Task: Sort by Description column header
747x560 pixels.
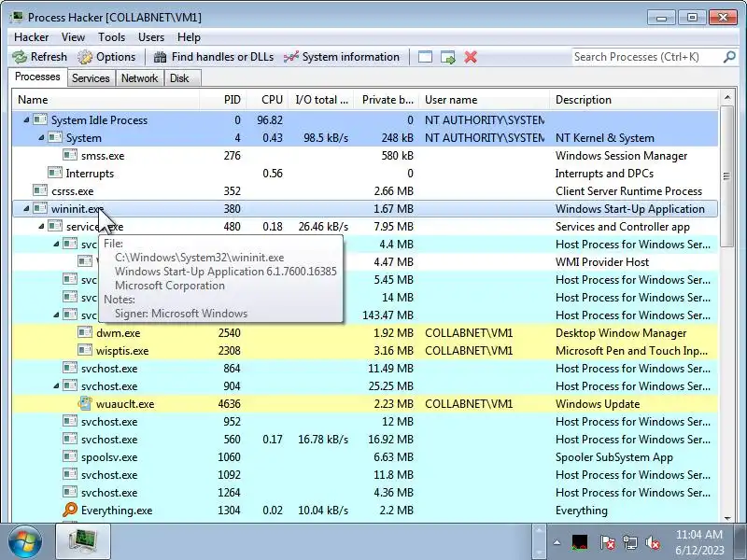Action: 634,100
